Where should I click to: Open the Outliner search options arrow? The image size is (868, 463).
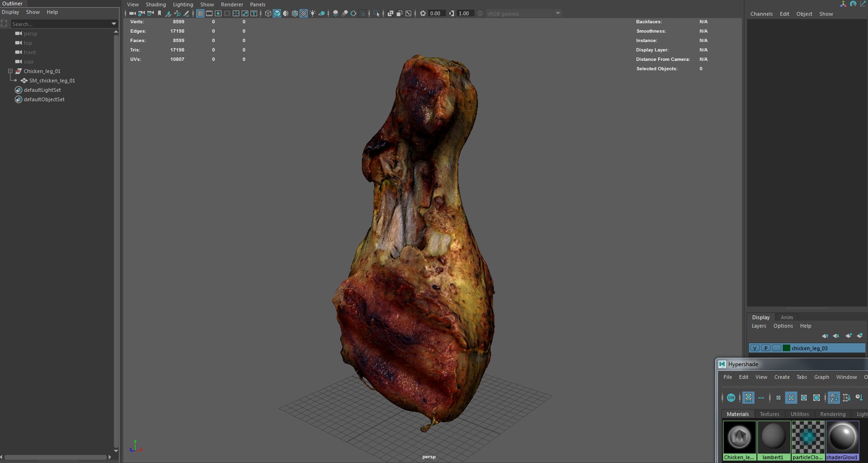[113, 24]
